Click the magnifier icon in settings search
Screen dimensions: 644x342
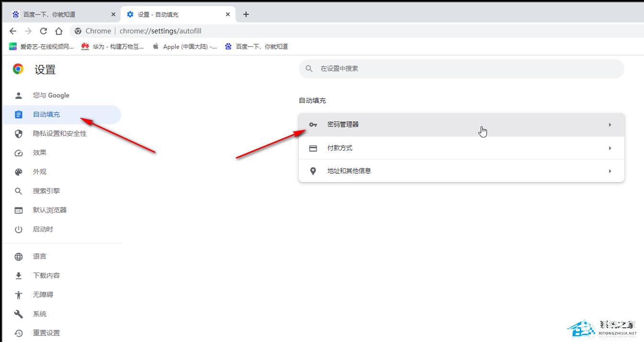(x=309, y=69)
